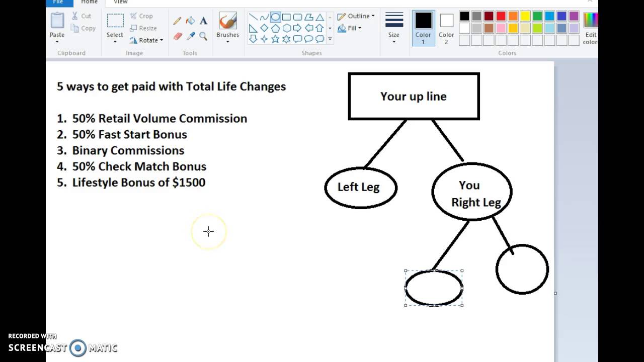Image resolution: width=644 pixels, height=362 pixels.
Task: Click the 'Binary Commissions' list line
Action: [x=121, y=150]
